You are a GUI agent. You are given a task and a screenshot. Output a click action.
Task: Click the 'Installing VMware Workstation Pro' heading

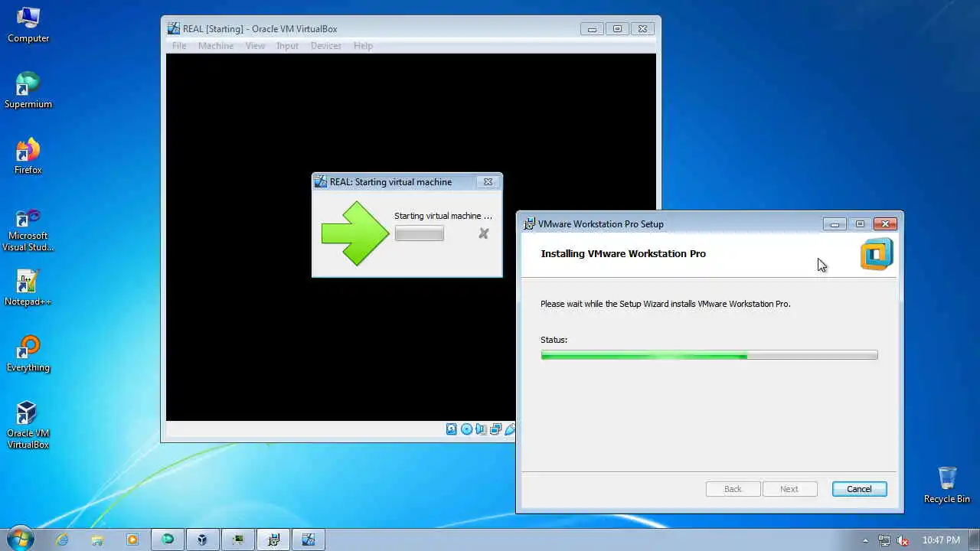coord(623,253)
